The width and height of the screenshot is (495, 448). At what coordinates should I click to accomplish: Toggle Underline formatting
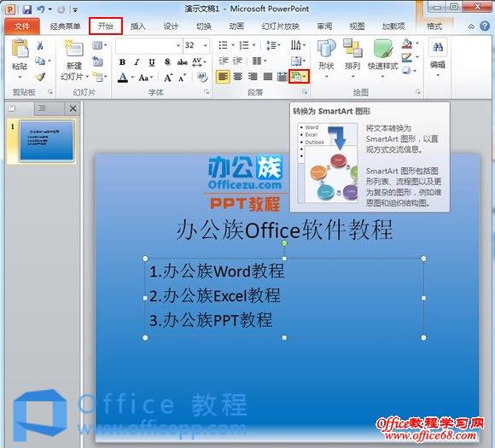[x=152, y=62]
